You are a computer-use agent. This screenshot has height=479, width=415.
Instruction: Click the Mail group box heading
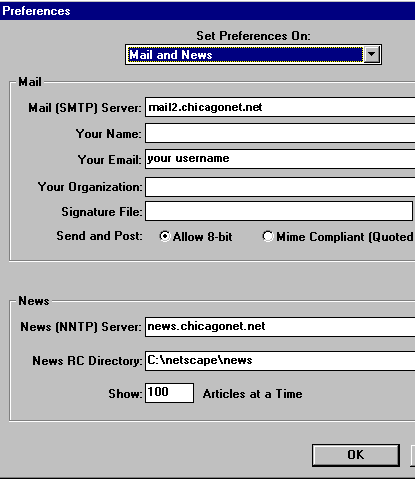click(x=30, y=82)
